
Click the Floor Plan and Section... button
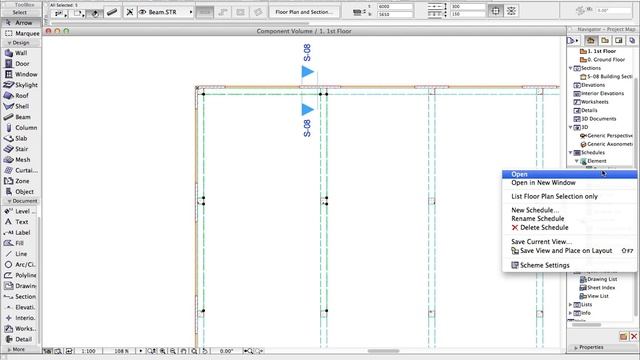304,12
